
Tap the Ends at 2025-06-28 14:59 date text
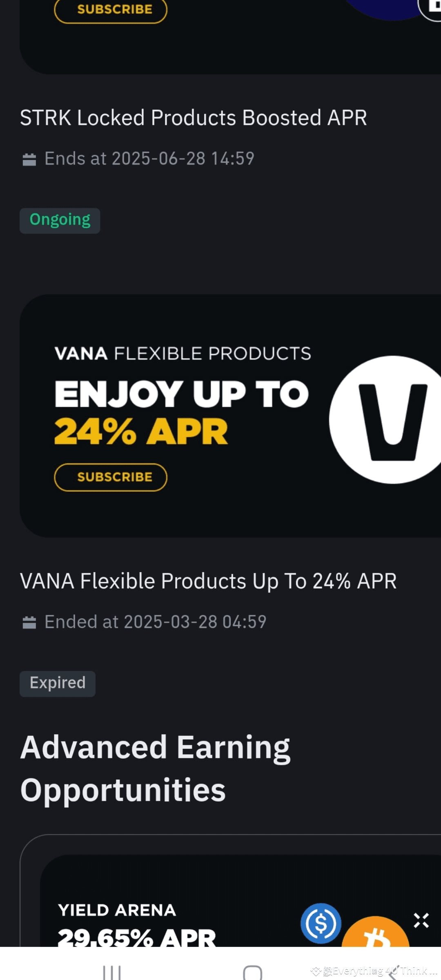[x=149, y=158]
